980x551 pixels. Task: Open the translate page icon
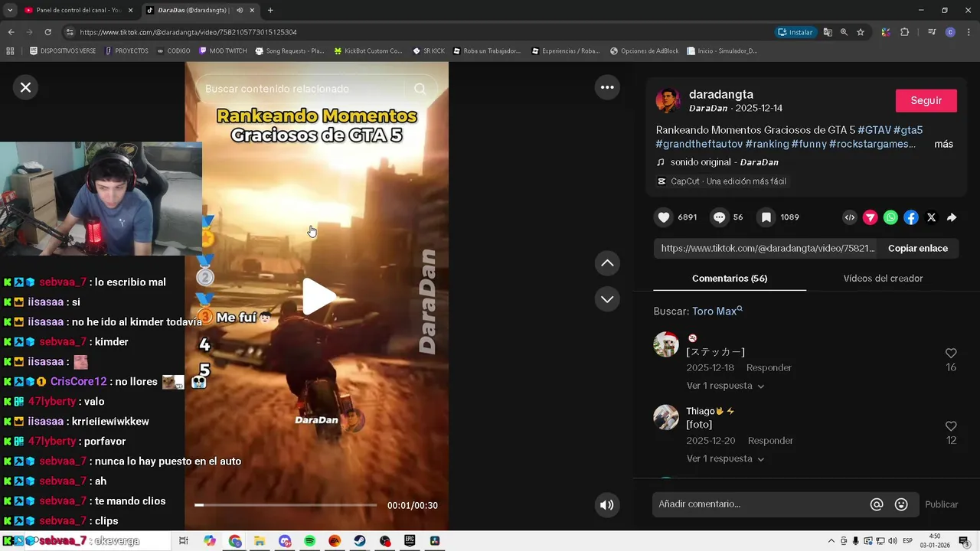[x=828, y=32]
